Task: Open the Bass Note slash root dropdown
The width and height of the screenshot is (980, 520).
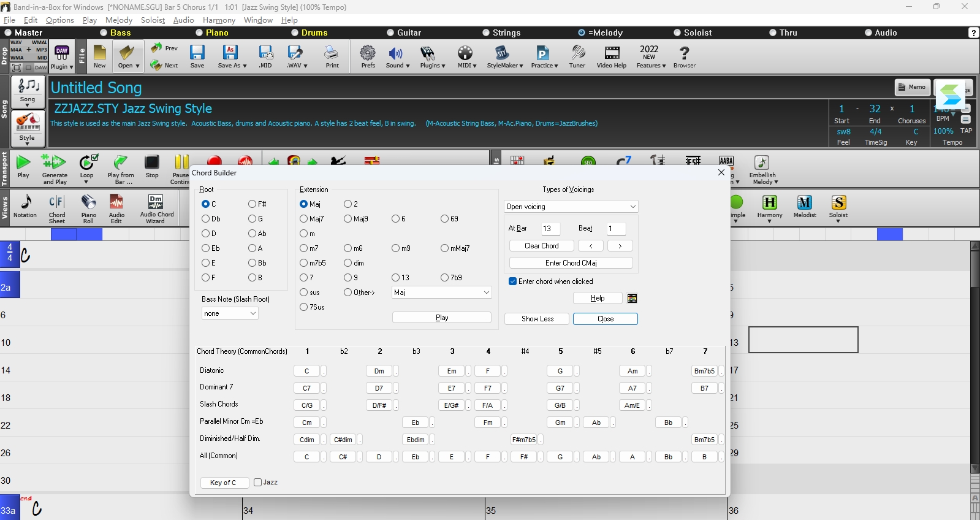Action: click(x=230, y=313)
